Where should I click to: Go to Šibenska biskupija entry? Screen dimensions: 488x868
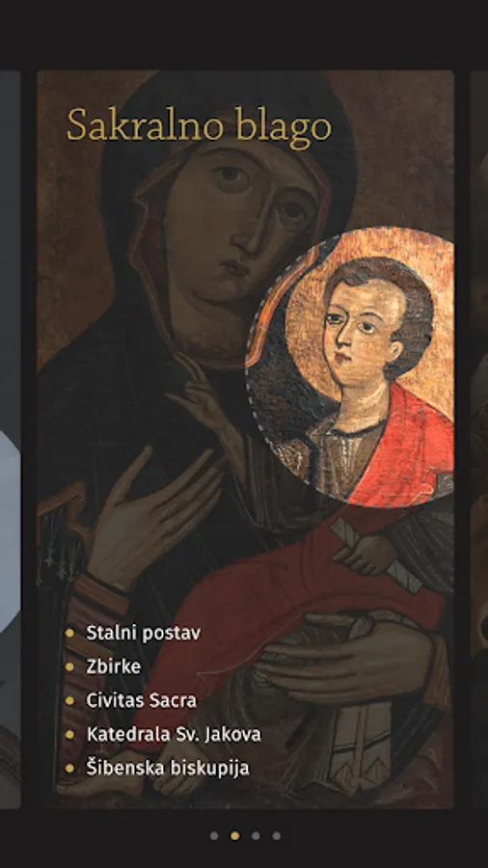(x=168, y=769)
